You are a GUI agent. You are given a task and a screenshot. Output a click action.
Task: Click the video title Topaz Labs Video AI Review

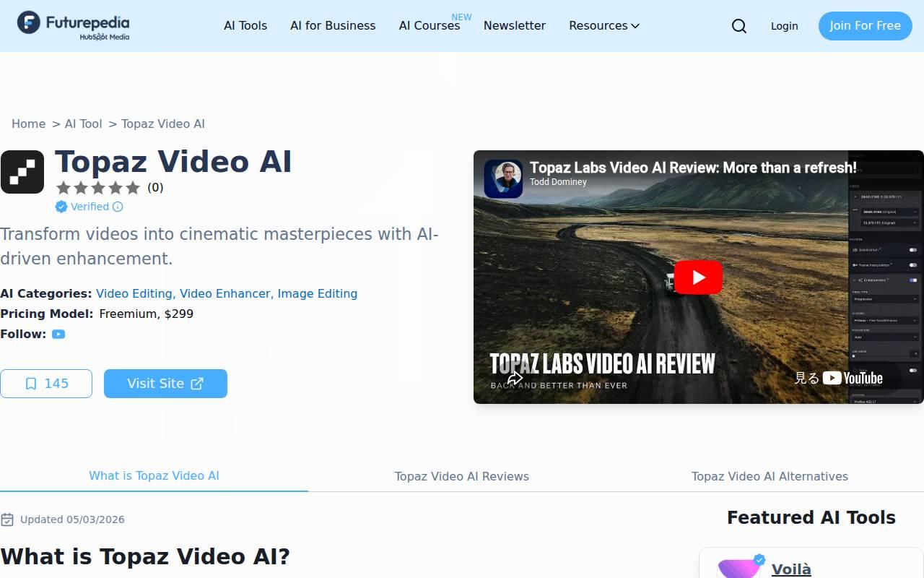pos(693,168)
